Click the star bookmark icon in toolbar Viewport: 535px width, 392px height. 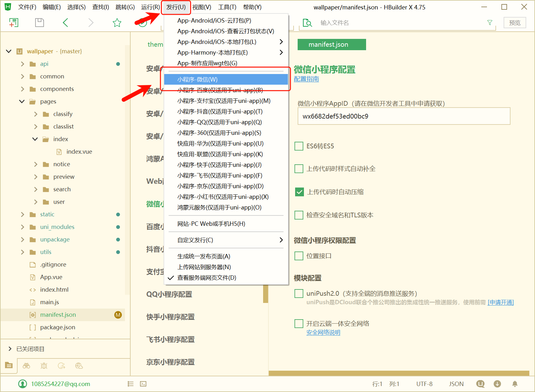(117, 23)
